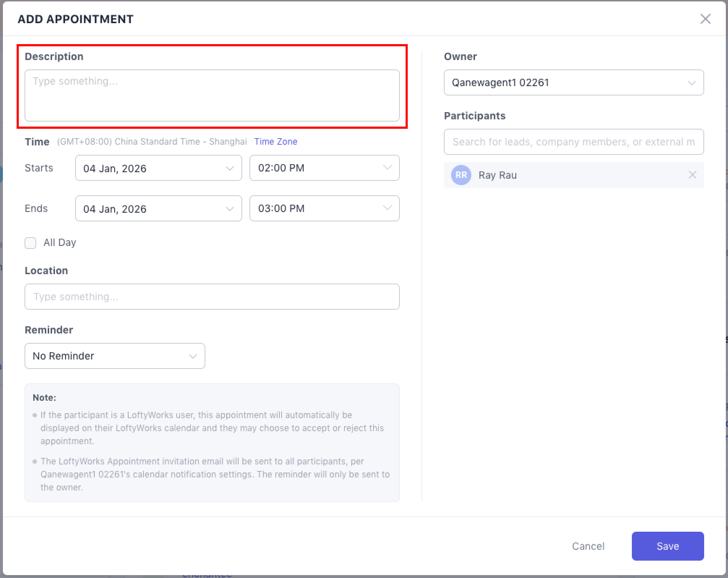Remove Ray Rau from participants
This screenshot has width=728, height=578.
point(692,175)
